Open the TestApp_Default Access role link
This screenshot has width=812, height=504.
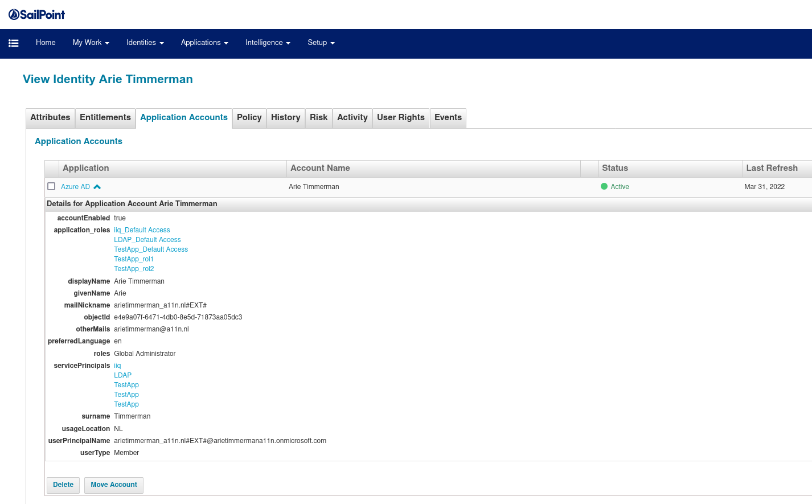[151, 249]
